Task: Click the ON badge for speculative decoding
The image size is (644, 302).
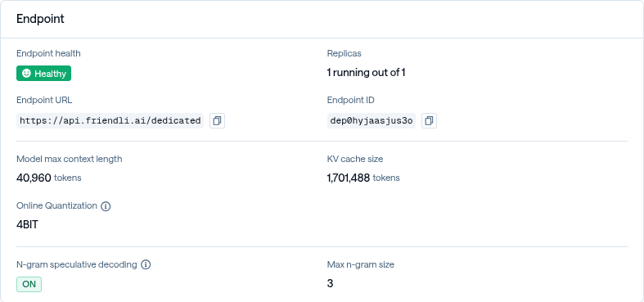Action: coord(29,284)
